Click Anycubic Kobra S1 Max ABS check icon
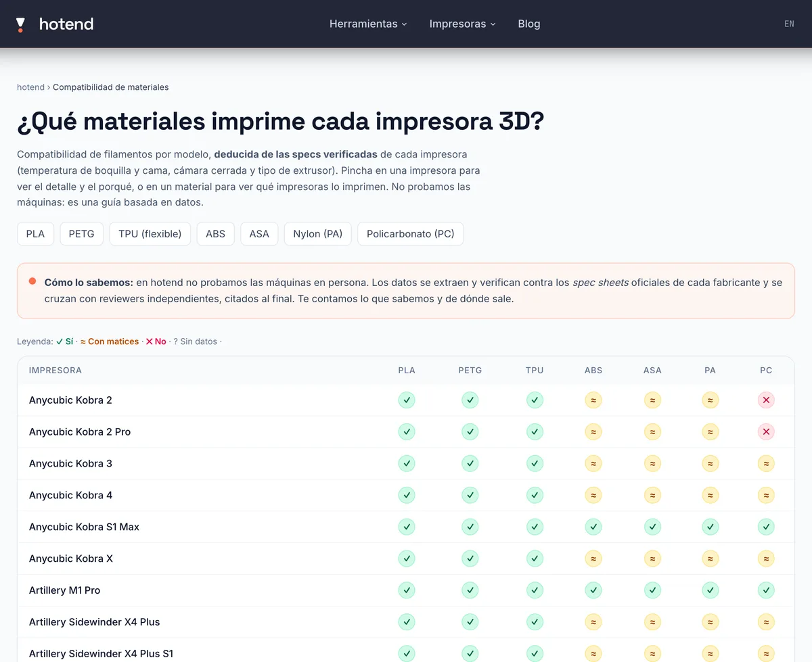 point(593,527)
